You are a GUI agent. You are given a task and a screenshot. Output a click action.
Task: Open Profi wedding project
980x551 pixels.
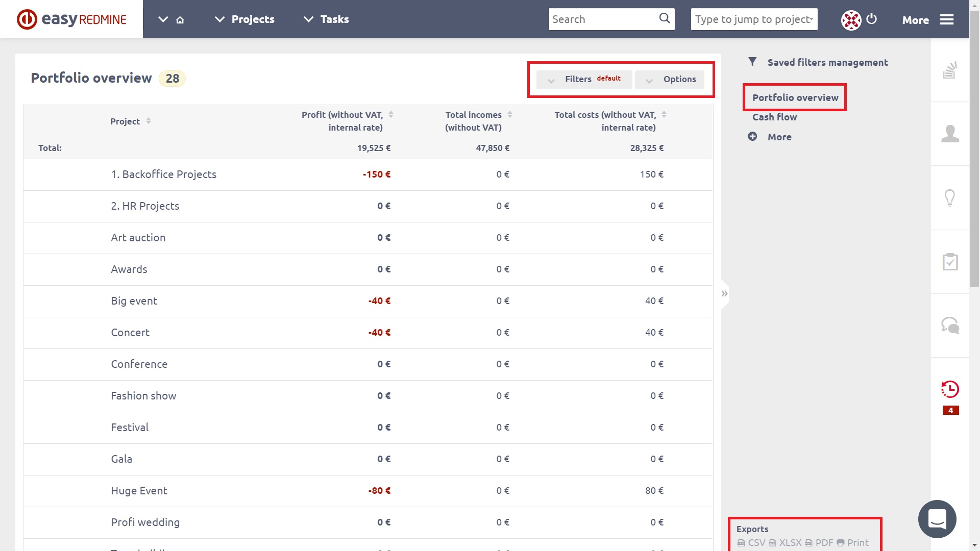[x=145, y=522]
